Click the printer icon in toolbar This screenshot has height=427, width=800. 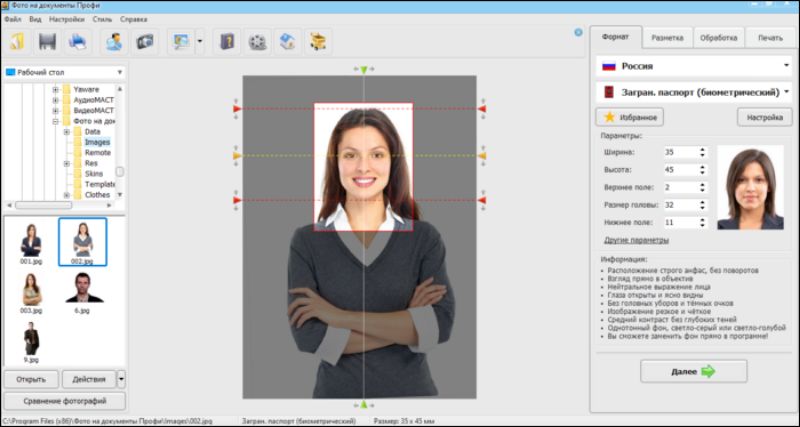[78, 42]
